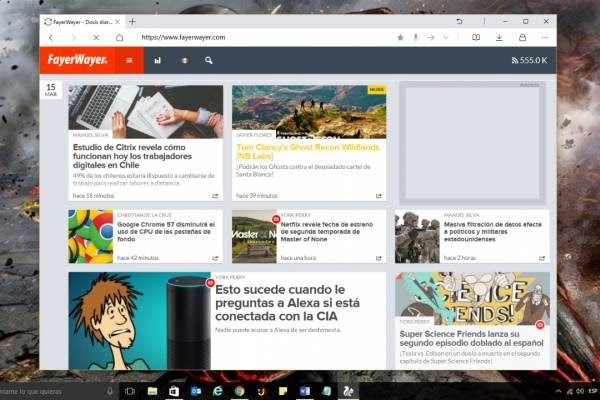This screenshot has width=600, height=400.
Task: Click the lock icon in browser toolbar
Action: point(522,38)
